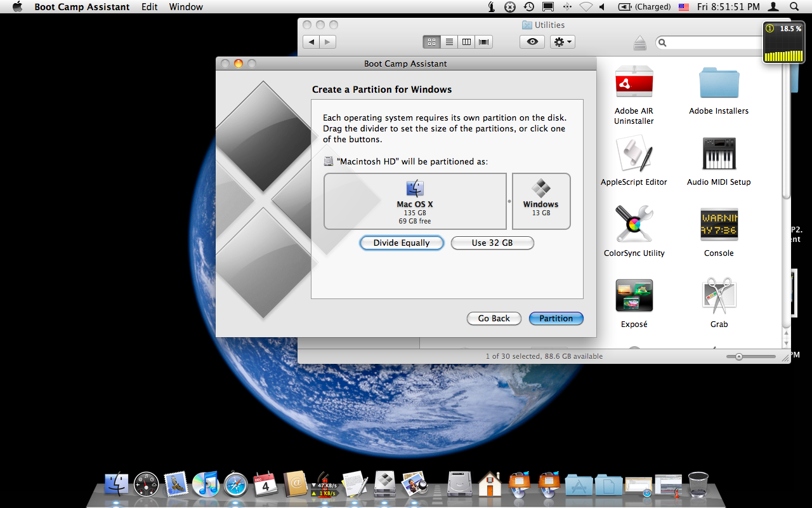Open the US flag input source menu

click(684, 7)
